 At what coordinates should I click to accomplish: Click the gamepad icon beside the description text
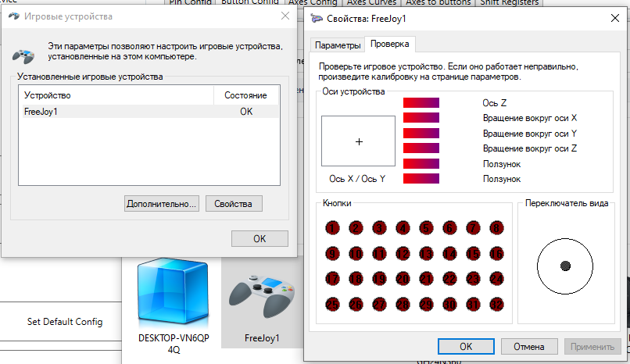point(23,55)
